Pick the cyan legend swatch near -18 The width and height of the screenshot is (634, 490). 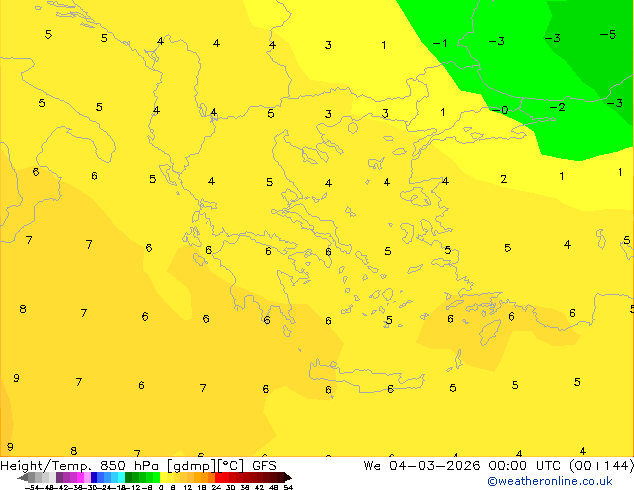coord(121,478)
